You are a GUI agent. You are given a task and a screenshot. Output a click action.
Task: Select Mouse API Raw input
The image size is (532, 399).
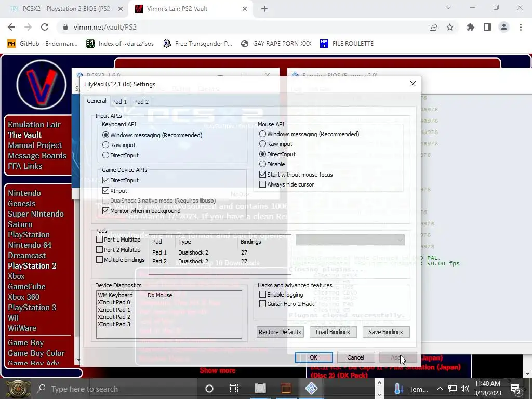click(x=262, y=144)
